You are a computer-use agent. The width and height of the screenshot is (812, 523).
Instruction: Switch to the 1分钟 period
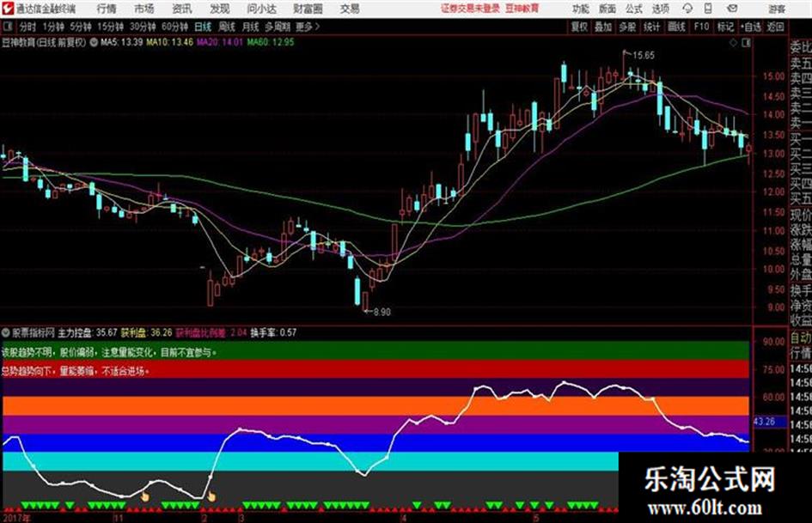click(53, 27)
